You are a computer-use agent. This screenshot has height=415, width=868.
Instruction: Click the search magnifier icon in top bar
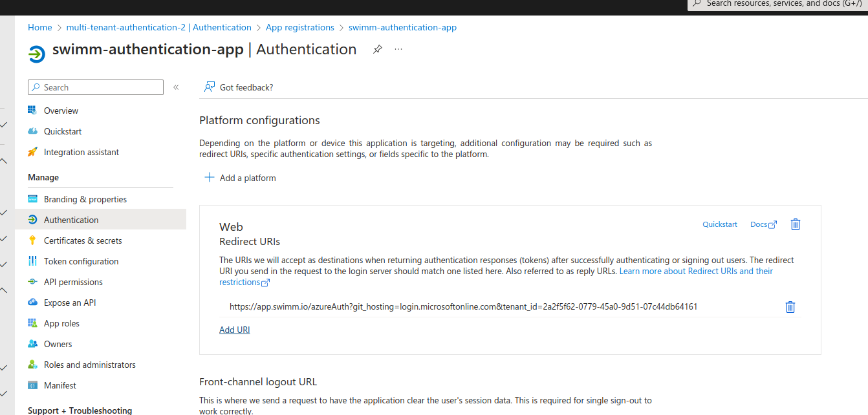697,3
